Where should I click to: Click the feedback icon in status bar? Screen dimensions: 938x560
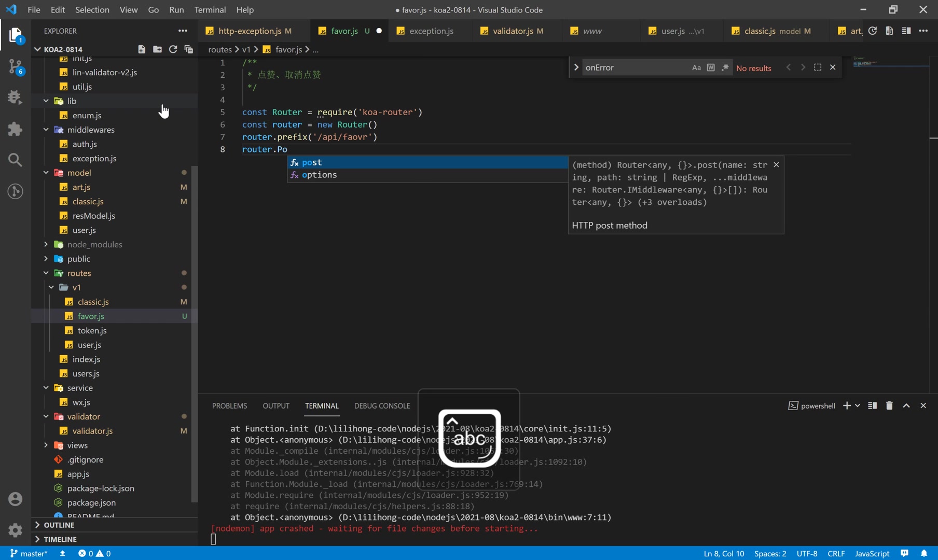point(905,553)
